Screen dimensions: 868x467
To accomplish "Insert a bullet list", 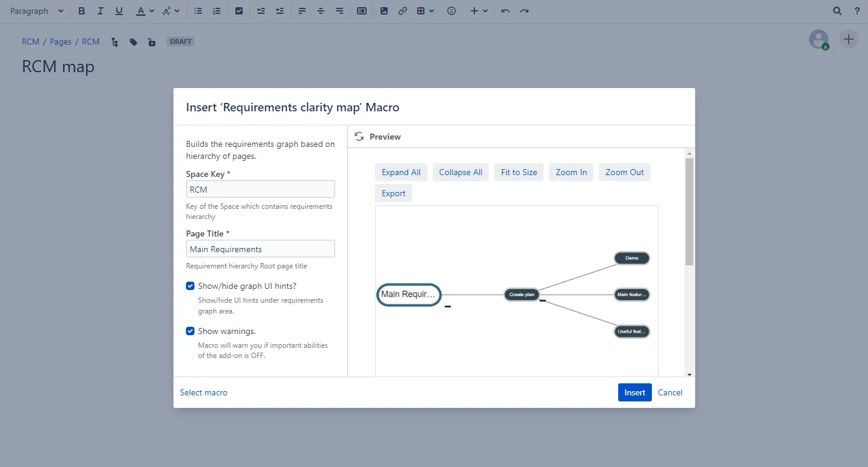I will [198, 11].
